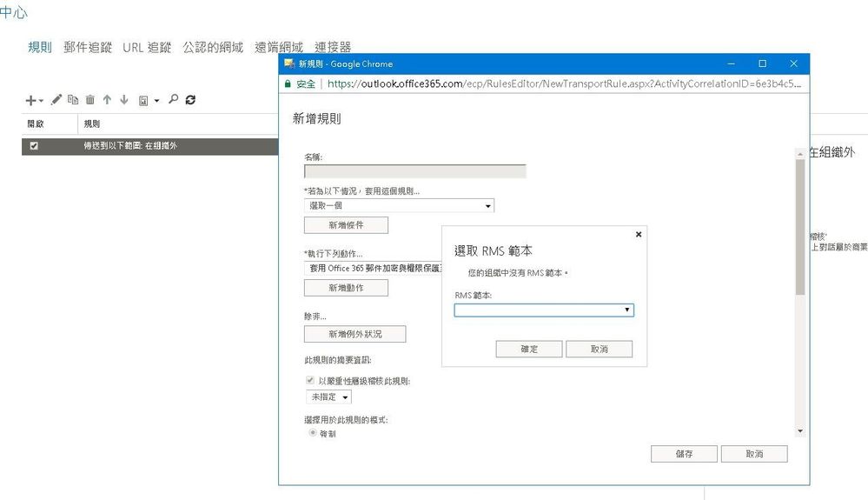
Task: Click the scrollbar up arrow in new rule window
Action: 800,153
